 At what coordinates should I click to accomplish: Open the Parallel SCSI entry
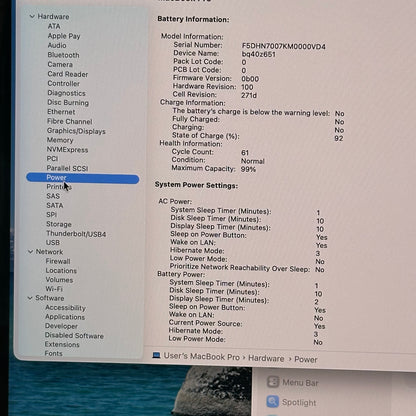tap(67, 168)
